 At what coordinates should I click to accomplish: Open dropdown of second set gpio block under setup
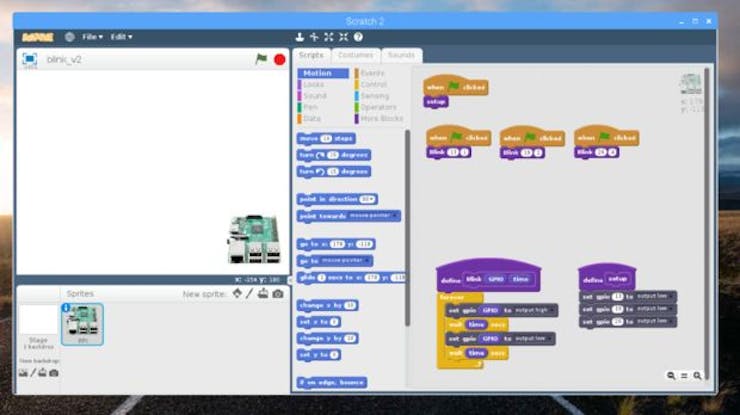pos(670,309)
